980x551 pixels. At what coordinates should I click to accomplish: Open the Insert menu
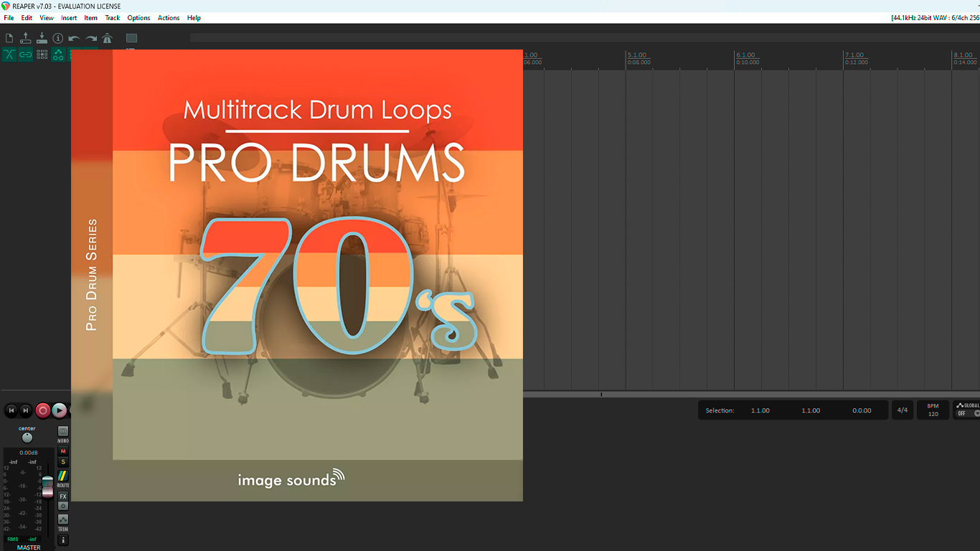[69, 18]
